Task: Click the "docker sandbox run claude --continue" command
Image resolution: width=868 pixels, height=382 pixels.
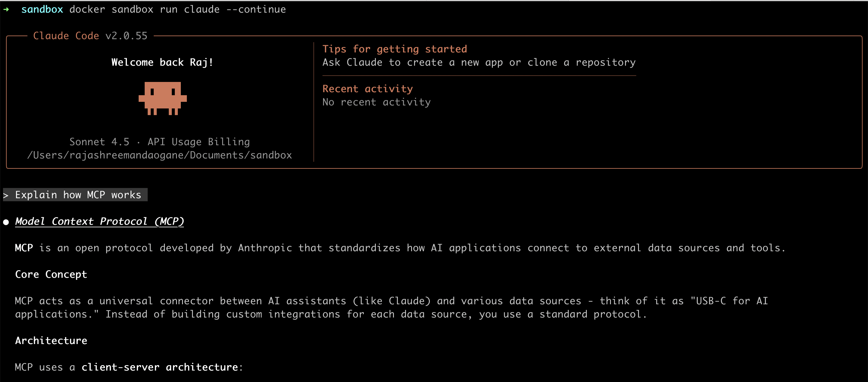Action: click(x=177, y=9)
